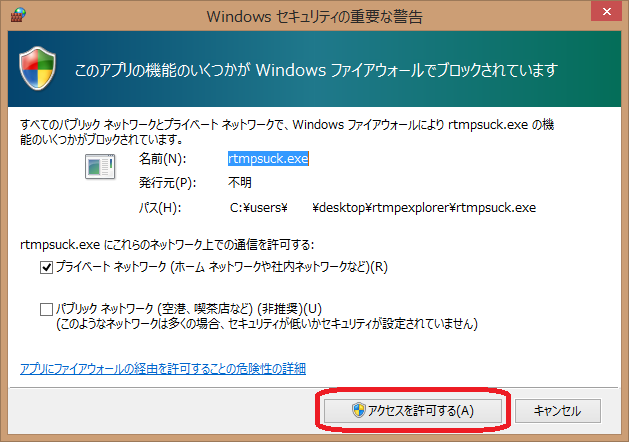Click the blocked-by-firewall banner heading text

click(x=316, y=71)
